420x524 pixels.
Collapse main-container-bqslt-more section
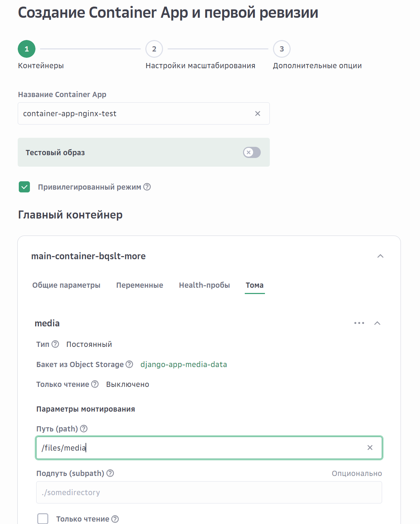(380, 256)
